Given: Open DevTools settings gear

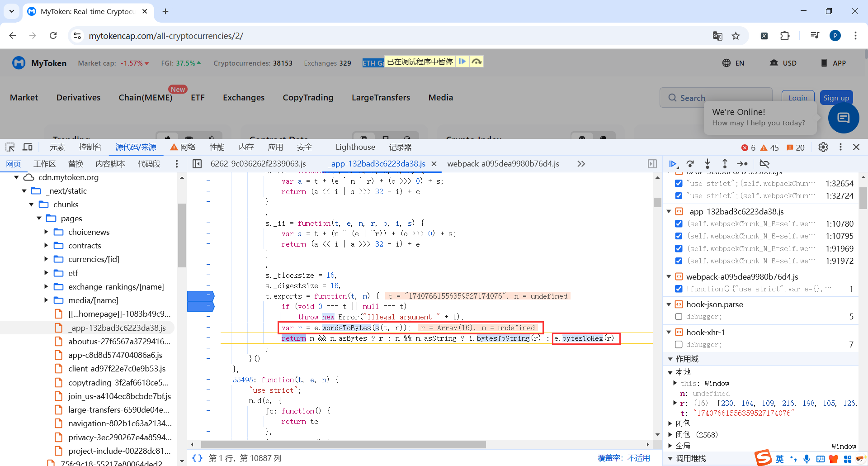Looking at the screenshot, I should (x=823, y=147).
